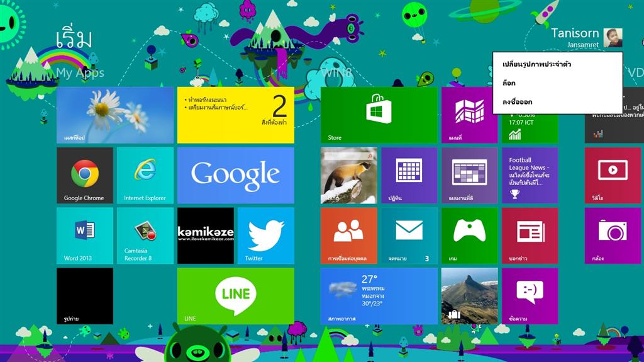644x362 pixels.
Task: Select change account picture menu option
Action: click(557, 64)
